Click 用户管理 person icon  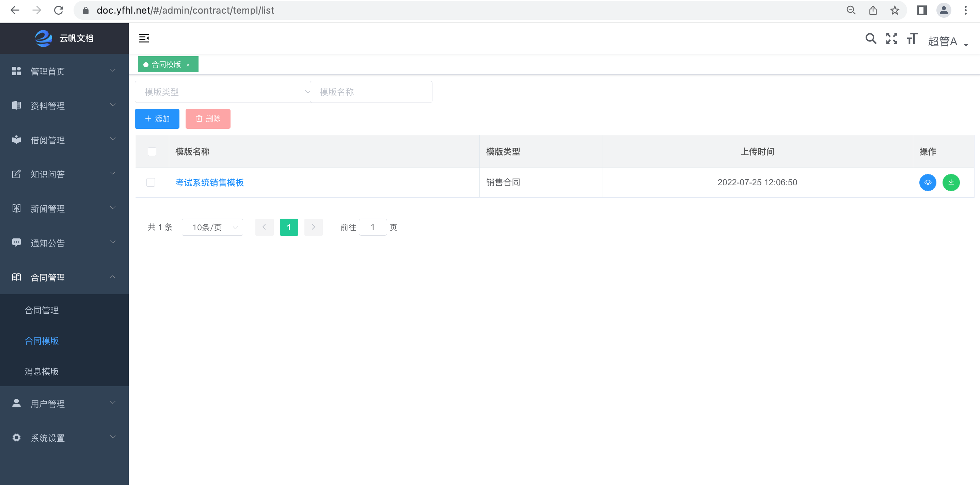pos(16,403)
